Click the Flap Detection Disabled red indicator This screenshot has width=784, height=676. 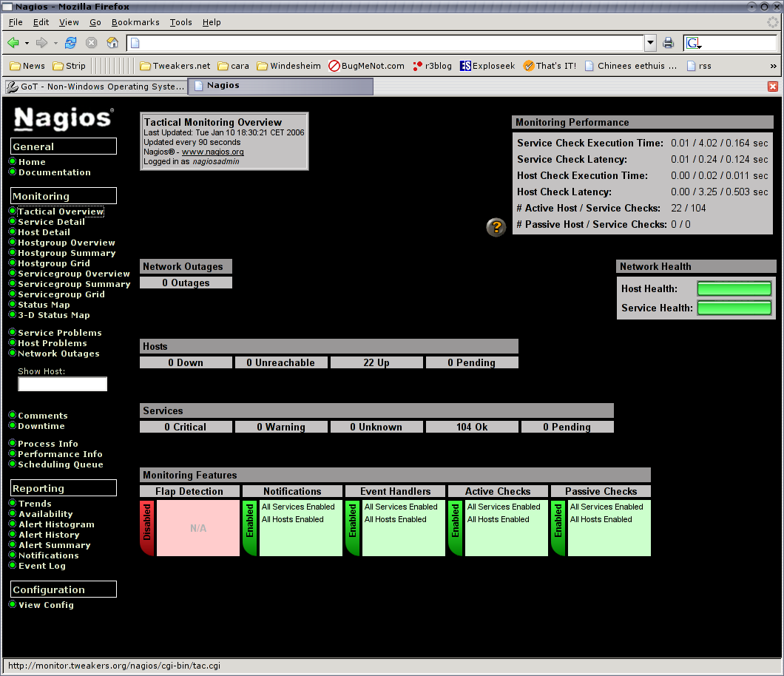(x=147, y=527)
